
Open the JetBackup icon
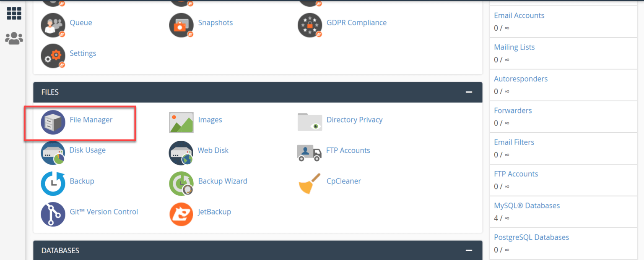click(x=181, y=214)
